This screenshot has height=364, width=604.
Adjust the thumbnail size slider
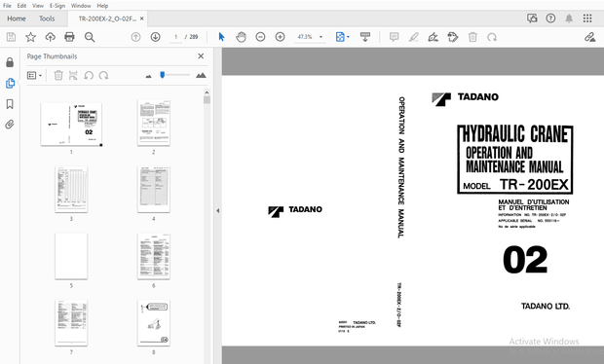pos(162,75)
